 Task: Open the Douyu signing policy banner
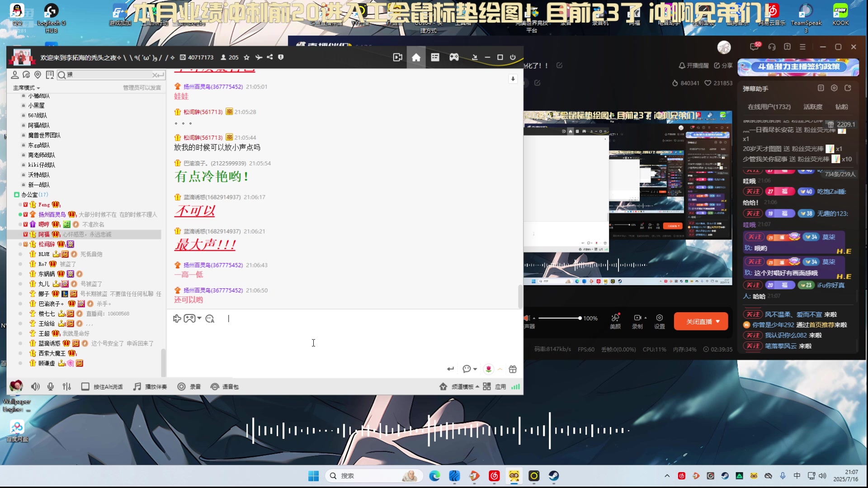[798, 67]
